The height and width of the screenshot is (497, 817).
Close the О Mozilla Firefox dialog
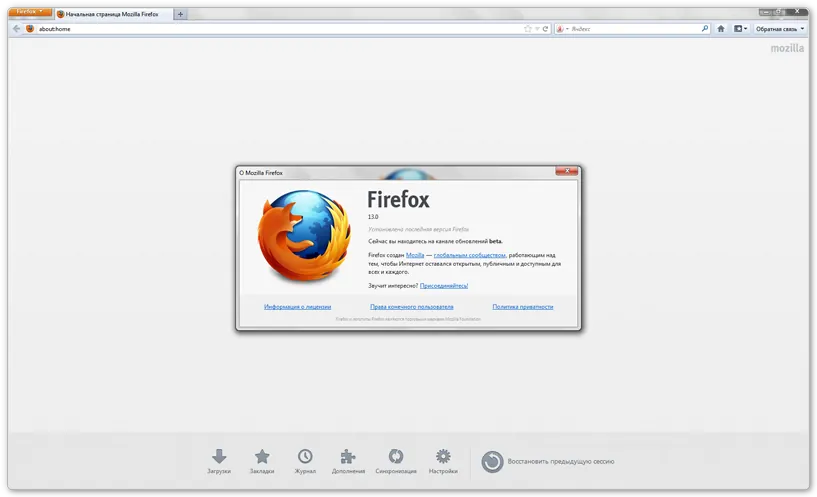(566, 171)
